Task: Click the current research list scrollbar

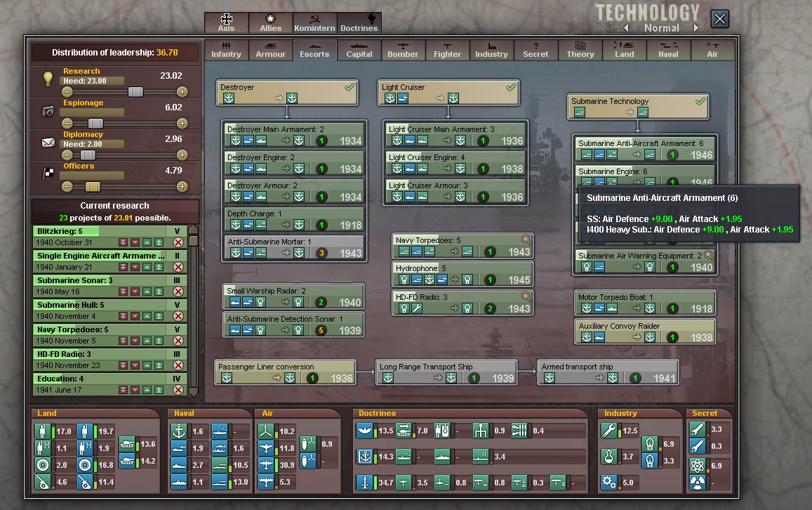Action: click(194, 309)
